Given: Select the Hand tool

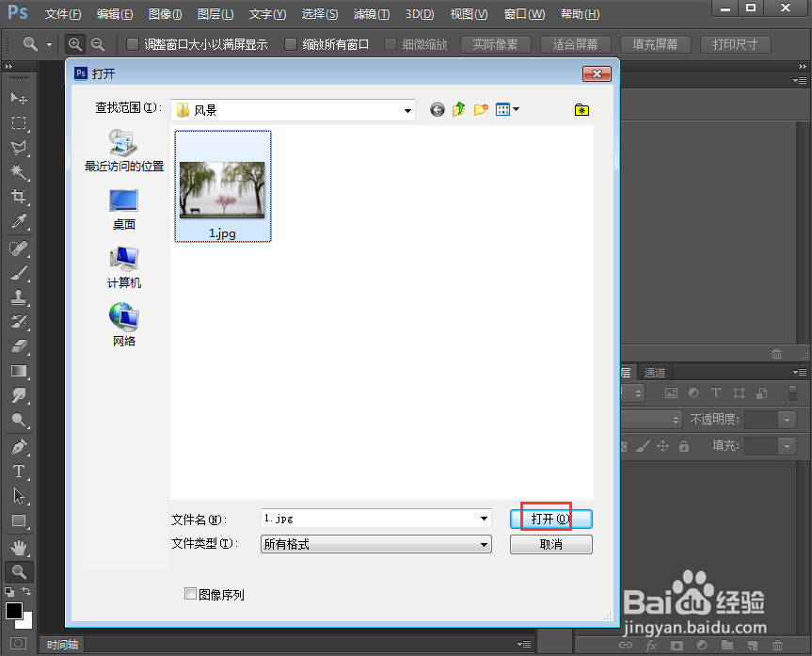Looking at the screenshot, I should tap(19, 547).
